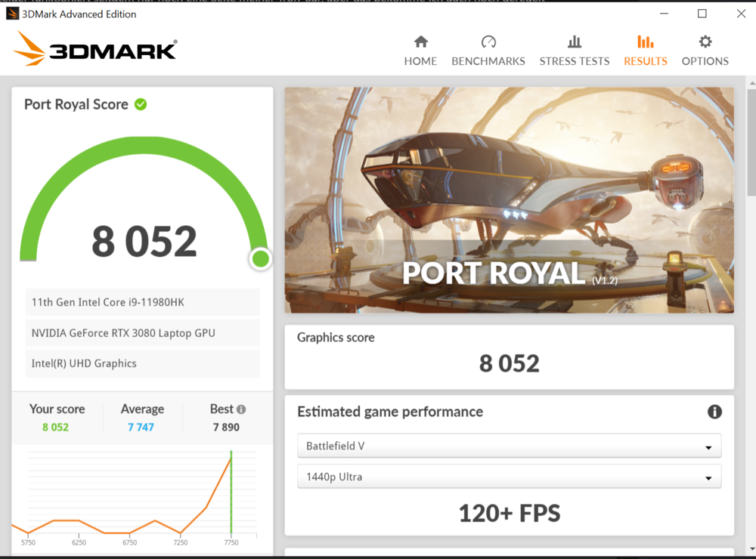Click the gauge end-point green knob
756x559 pixels.
(260, 259)
